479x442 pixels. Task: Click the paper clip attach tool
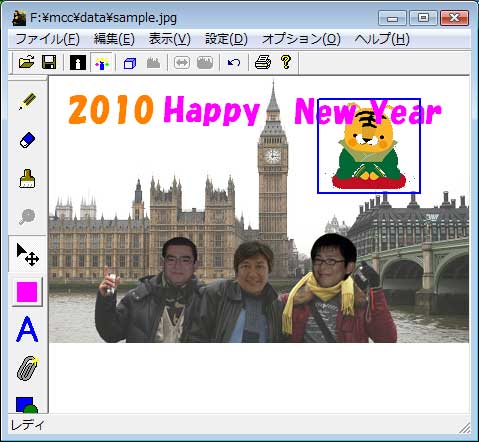pos(27,368)
